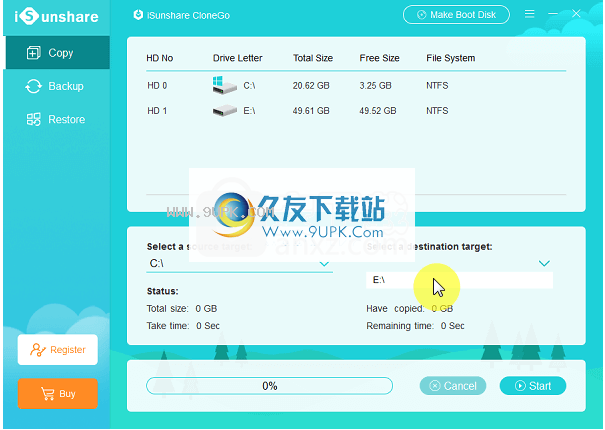Image resolution: width=605 pixels, height=430 pixels.
Task: Minimize the CloneGo window
Action: (553, 14)
